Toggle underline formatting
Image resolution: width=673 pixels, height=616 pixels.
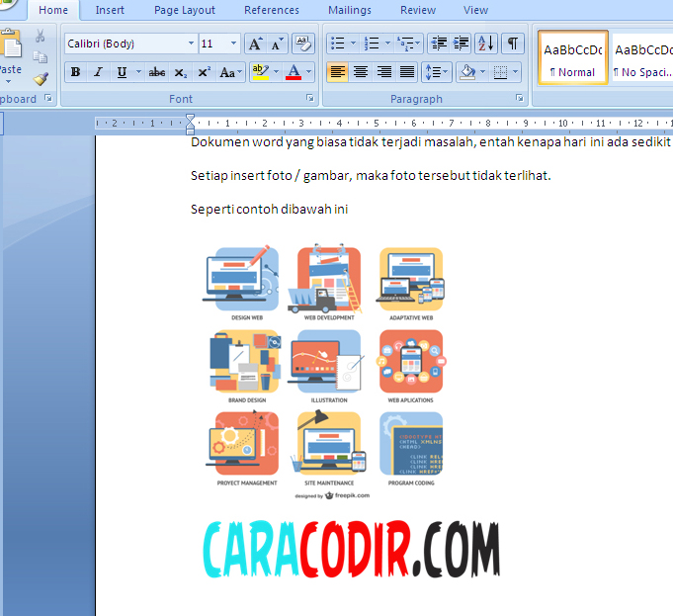point(122,72)
